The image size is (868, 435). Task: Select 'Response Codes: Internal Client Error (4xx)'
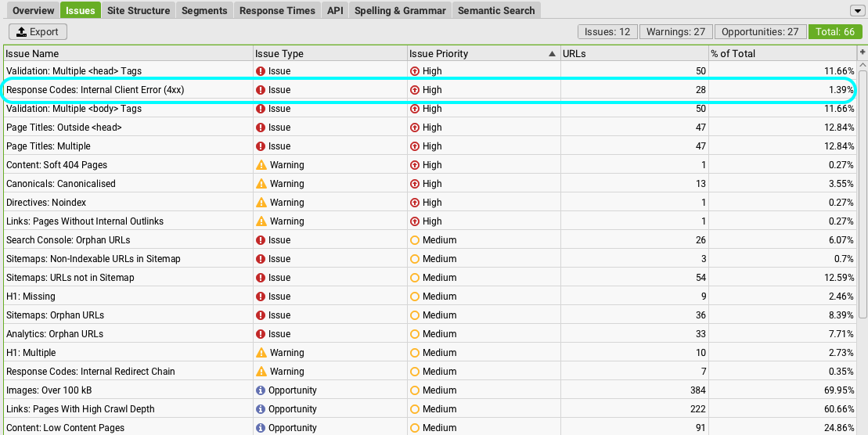coord(95,90)
